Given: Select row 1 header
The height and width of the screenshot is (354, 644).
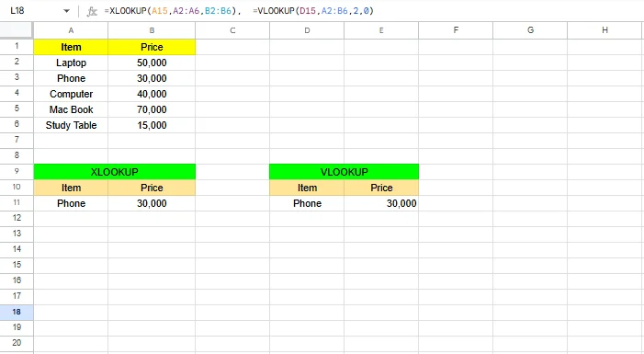Looking at the screenshot, I should click(17, 47).
